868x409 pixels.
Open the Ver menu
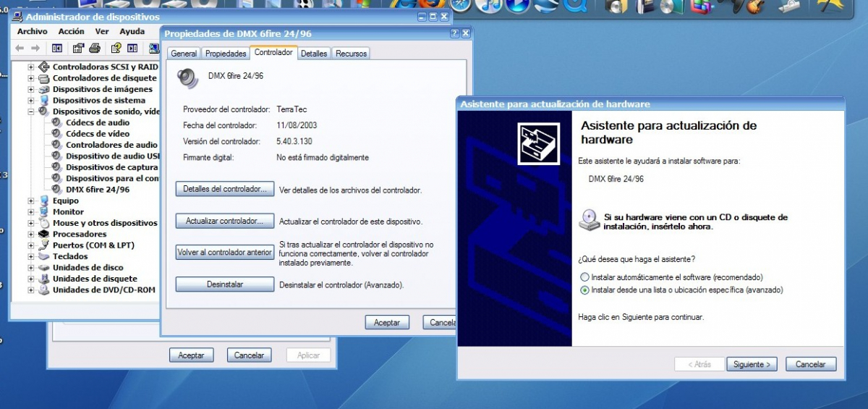click(102, 32)
